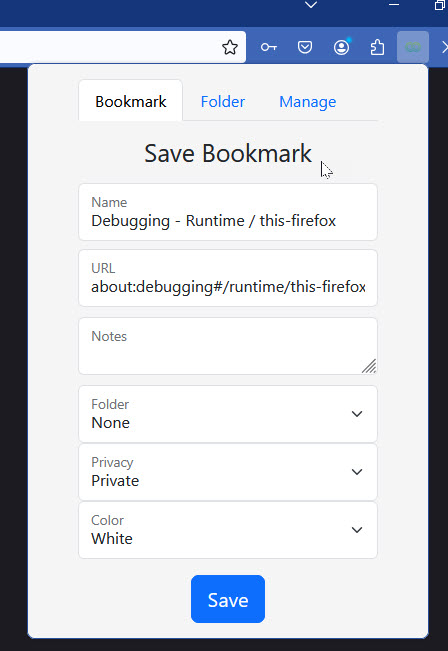
Task: Open the passwords key icon
Action: (x=269, y=47)
